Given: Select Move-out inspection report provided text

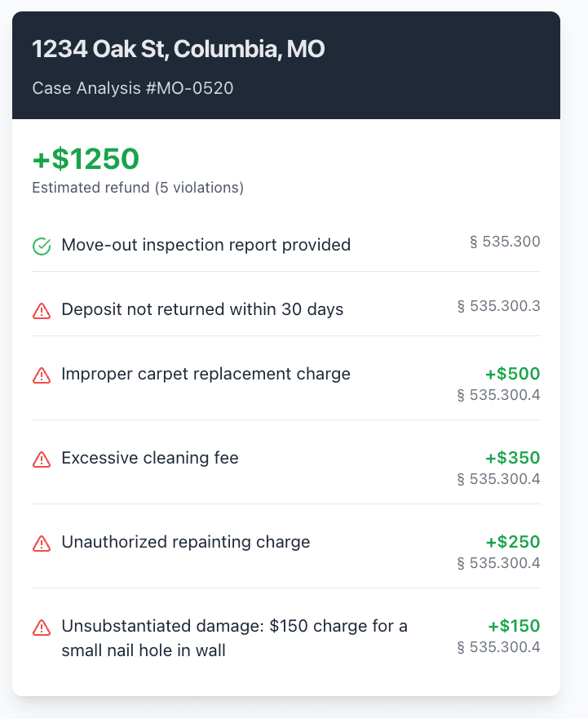Looking at the screenshot, I should point(206,245).
